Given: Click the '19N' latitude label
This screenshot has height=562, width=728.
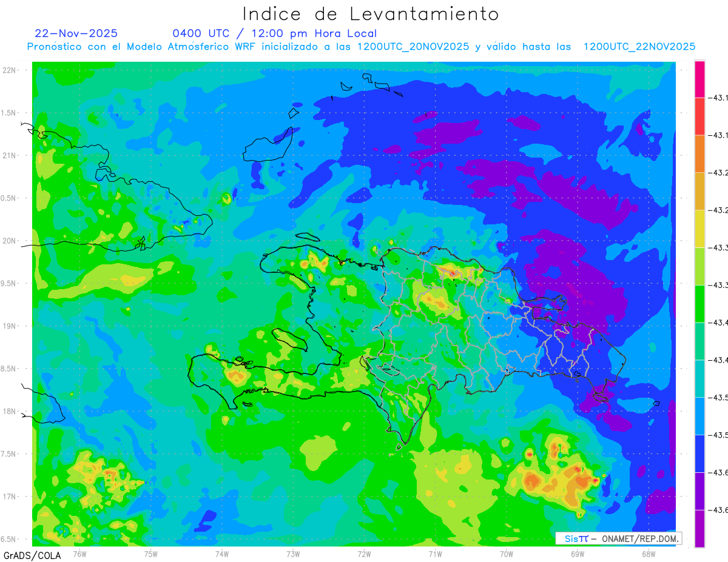Looking at the screenshot, I should point(9,326).
